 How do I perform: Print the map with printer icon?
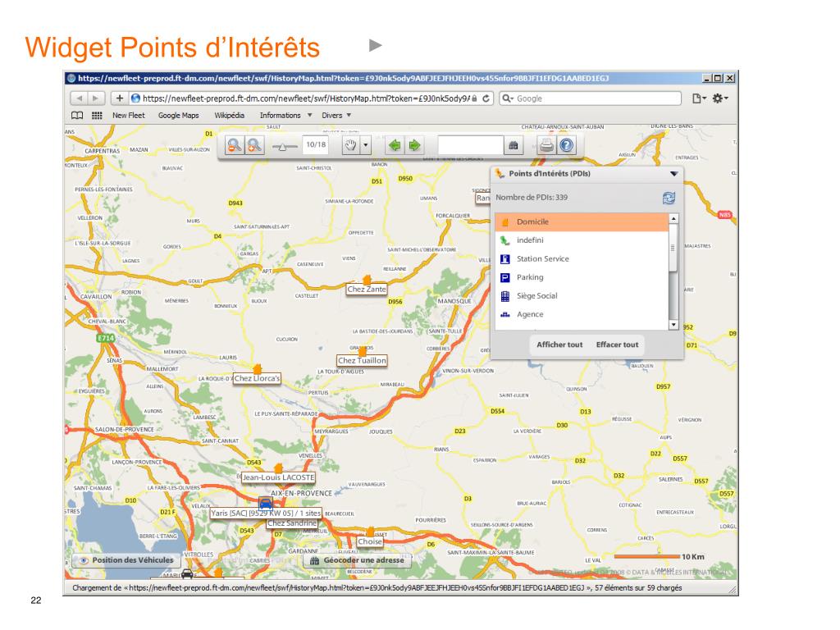click(546, 145)
